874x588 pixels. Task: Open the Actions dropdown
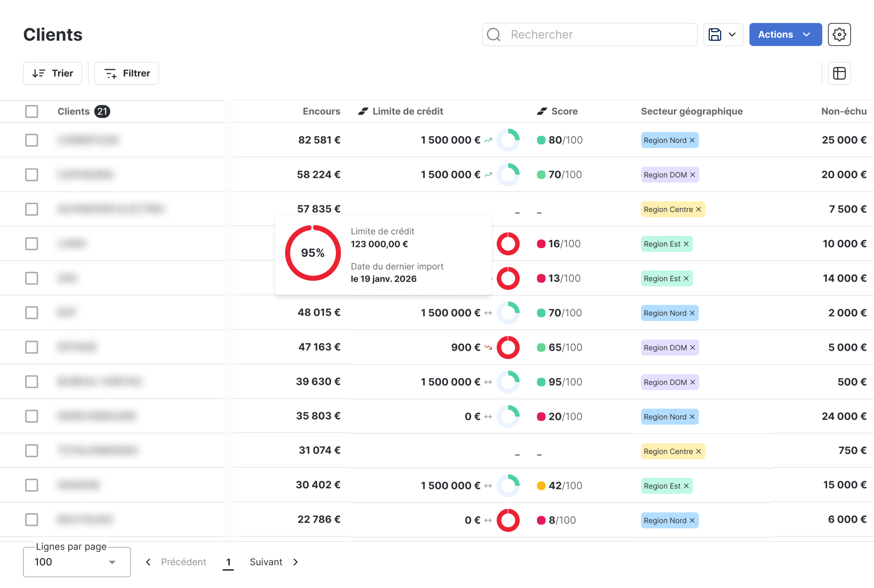click(x=785, y=34)
